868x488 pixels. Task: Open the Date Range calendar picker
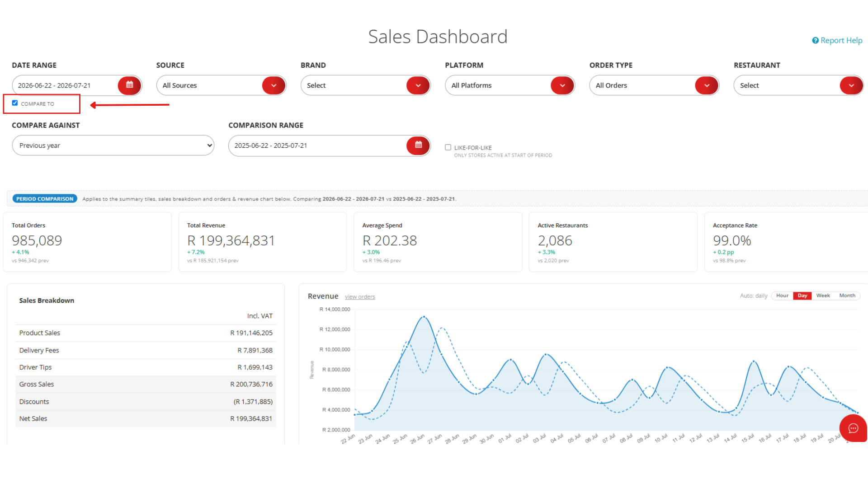(129, 85)
